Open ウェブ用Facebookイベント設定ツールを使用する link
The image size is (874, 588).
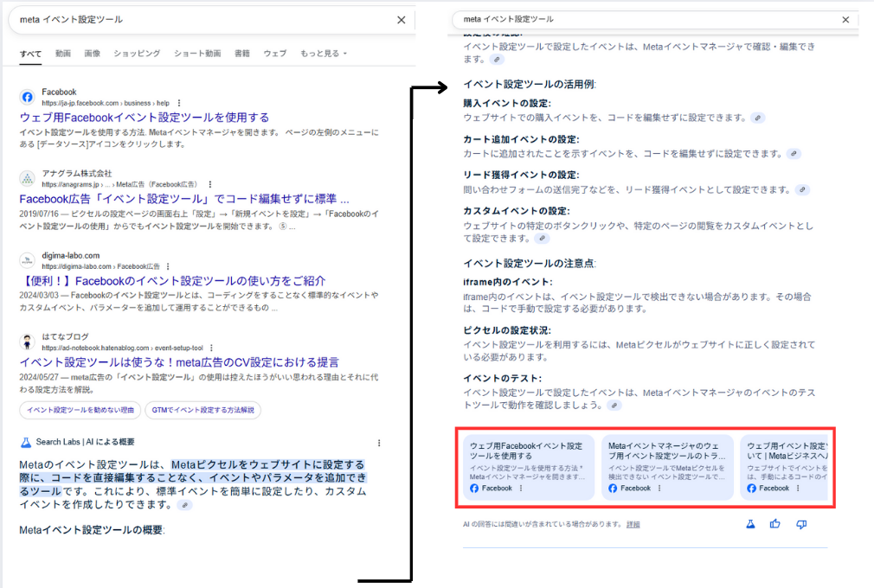pos(145,118)
